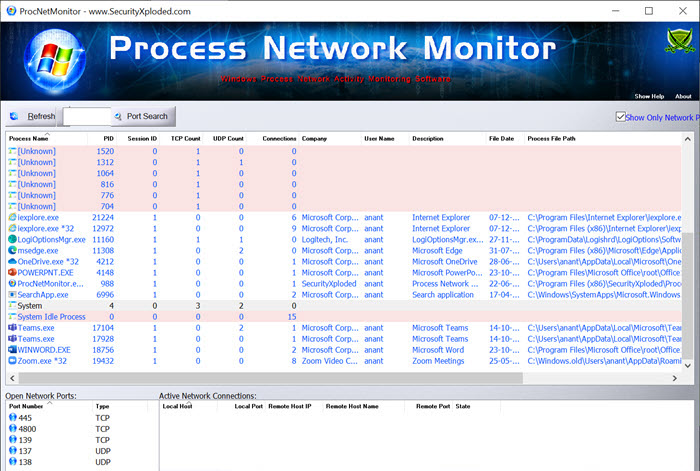
Task: Click the Windows orb logo in the banner
Action: pos(54,61)
